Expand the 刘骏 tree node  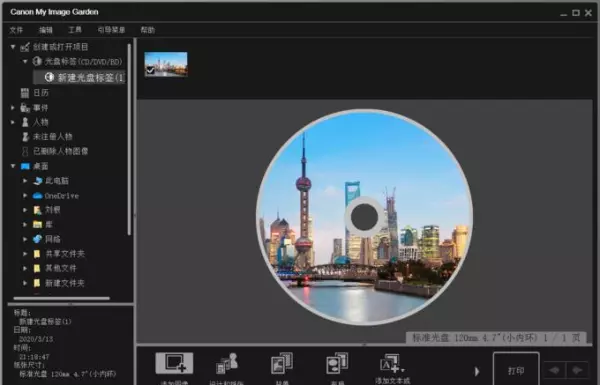pos(25,210)
